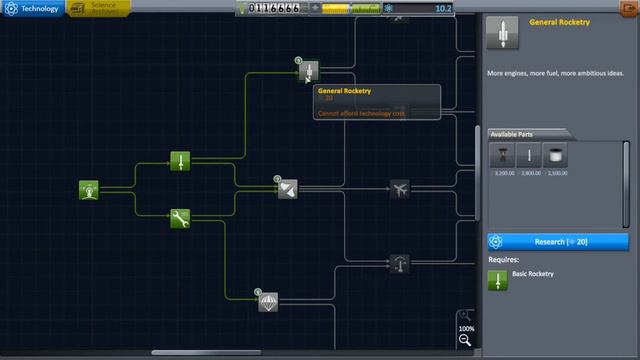Click the 'General Rocketry' panel title
This screenshot has height=360, width=640.
tap(559, 22)
